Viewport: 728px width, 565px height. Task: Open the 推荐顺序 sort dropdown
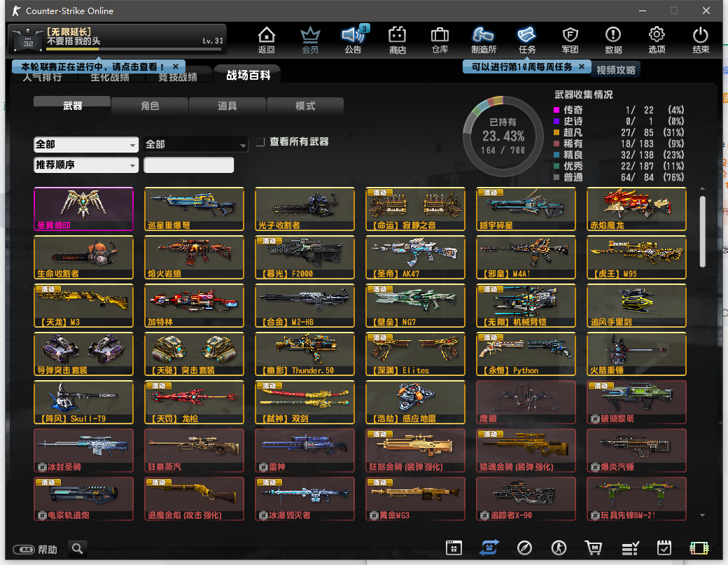tap(86, 165)
